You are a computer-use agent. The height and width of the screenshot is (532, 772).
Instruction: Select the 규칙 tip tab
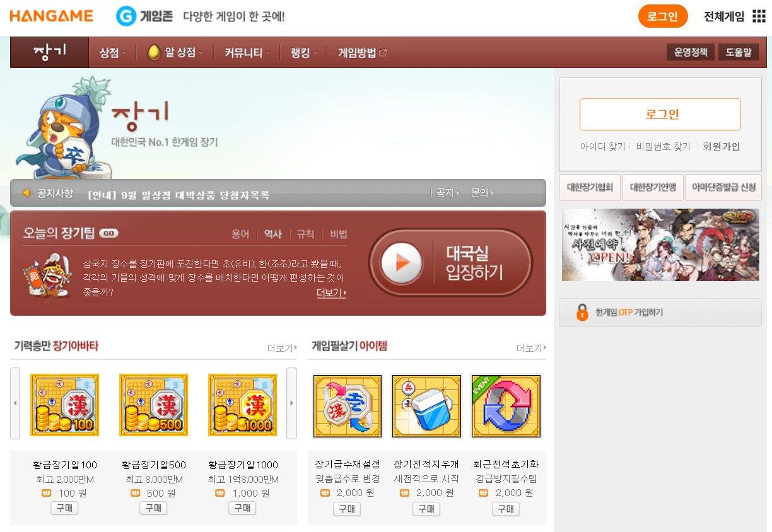305,234
